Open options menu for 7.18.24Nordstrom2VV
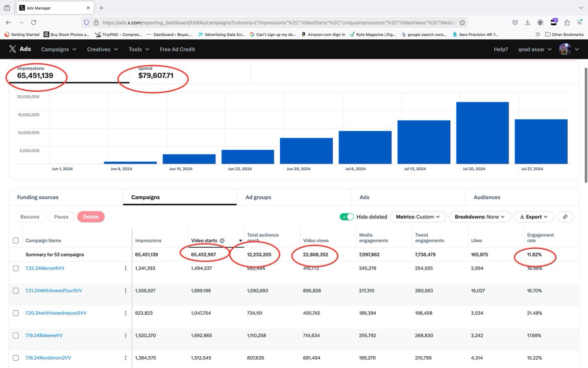 point(125,358)
